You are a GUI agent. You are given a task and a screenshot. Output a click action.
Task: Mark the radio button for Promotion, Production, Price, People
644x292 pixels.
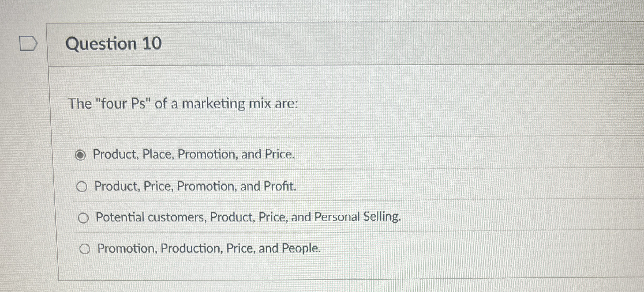[85, 249]
